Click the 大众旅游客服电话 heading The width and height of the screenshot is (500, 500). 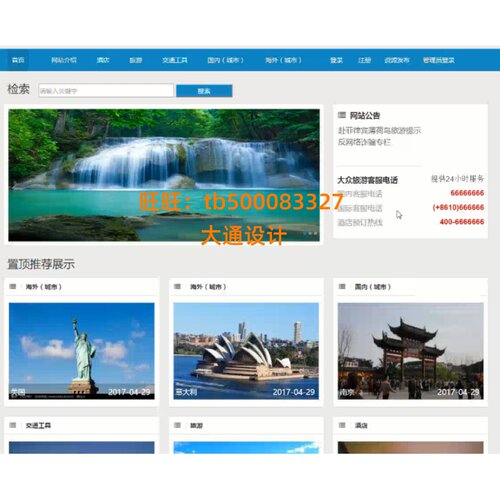(367, 180)
